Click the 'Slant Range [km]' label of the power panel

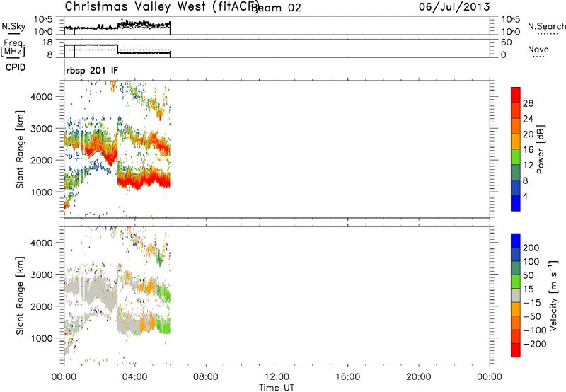pyautogui.click(x=20, y=149)
